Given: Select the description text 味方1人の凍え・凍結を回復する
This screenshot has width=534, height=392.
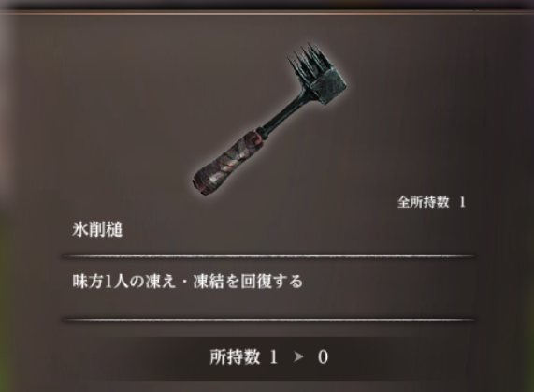Looking at the screenshot, I should pyautogui.click(x=188, y=282).
